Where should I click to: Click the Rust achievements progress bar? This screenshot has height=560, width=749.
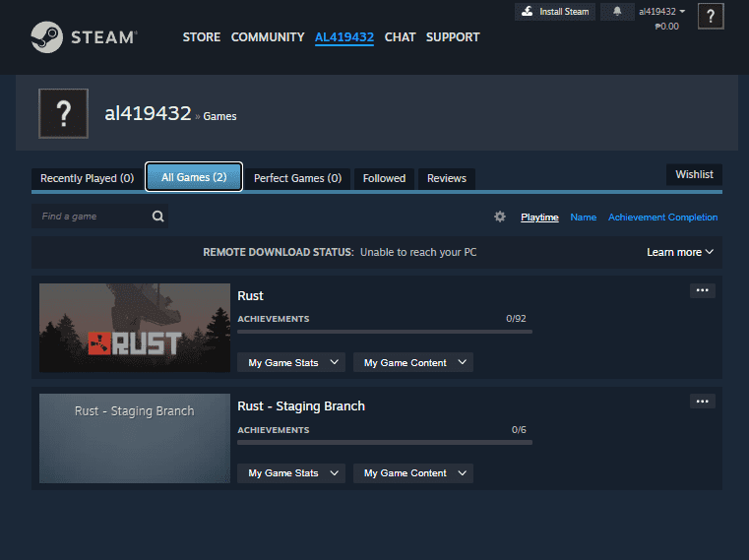click(x=385, y=332)
